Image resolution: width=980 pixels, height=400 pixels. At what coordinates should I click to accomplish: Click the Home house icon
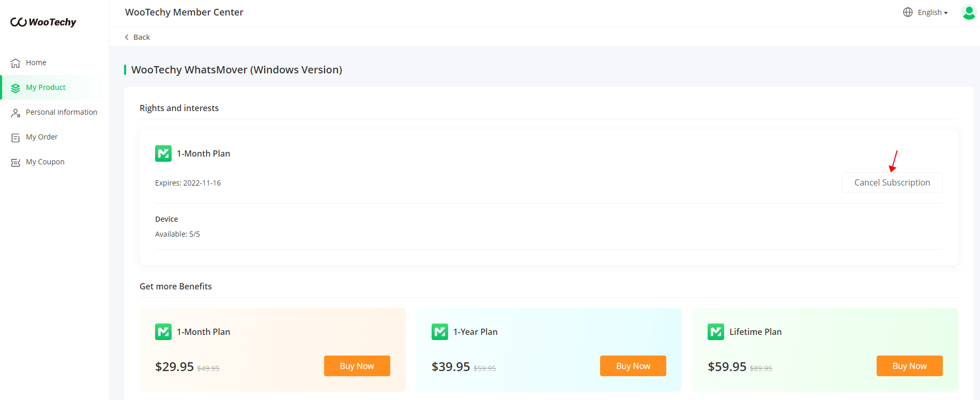pyautogui.click(x=16, y=63)
